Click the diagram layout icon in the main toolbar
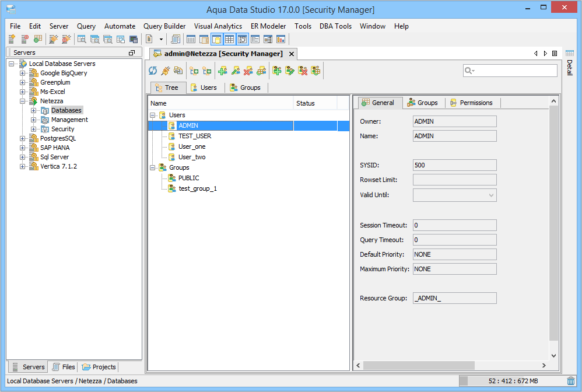Image resolution: width=582 pixels, height=392 pixels. [x=268, y=39]
